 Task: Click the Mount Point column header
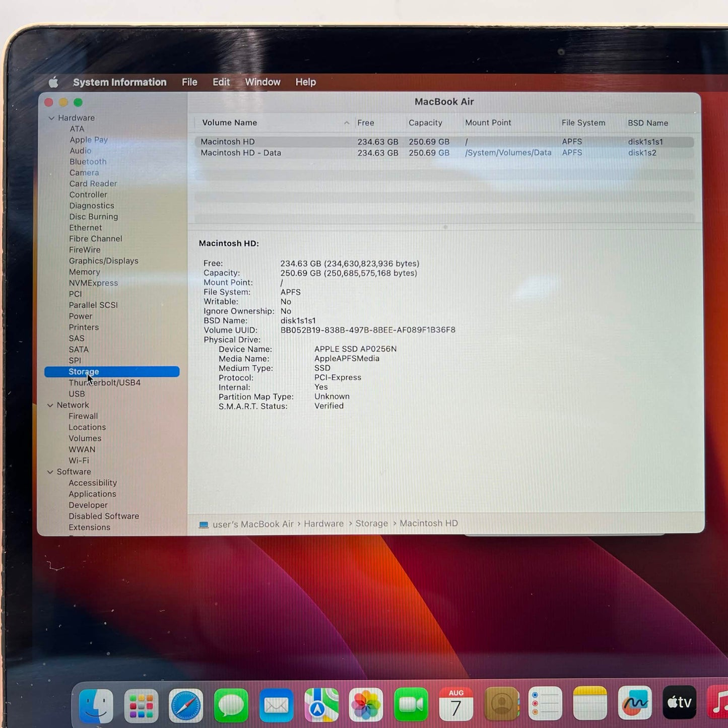click(x=488, y=123)
